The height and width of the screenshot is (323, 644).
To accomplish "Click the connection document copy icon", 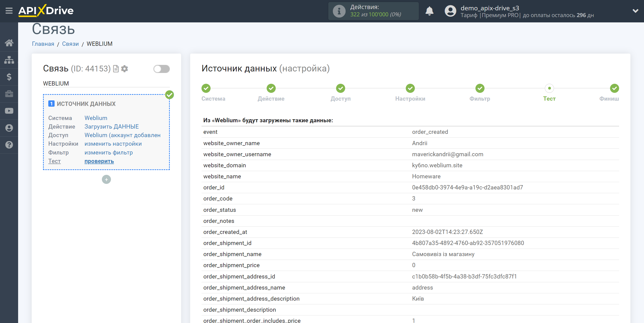I will click(116, 69).
